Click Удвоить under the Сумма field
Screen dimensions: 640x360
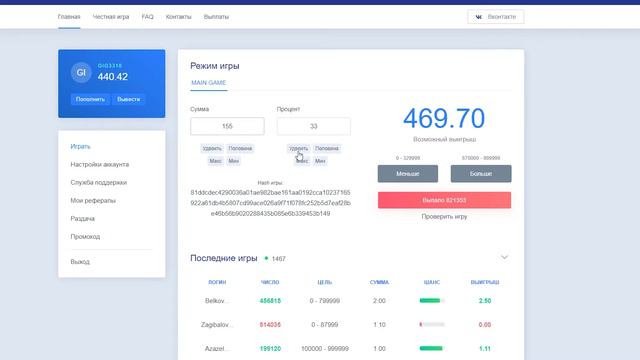pyautogui.click(x=212, y=149)
